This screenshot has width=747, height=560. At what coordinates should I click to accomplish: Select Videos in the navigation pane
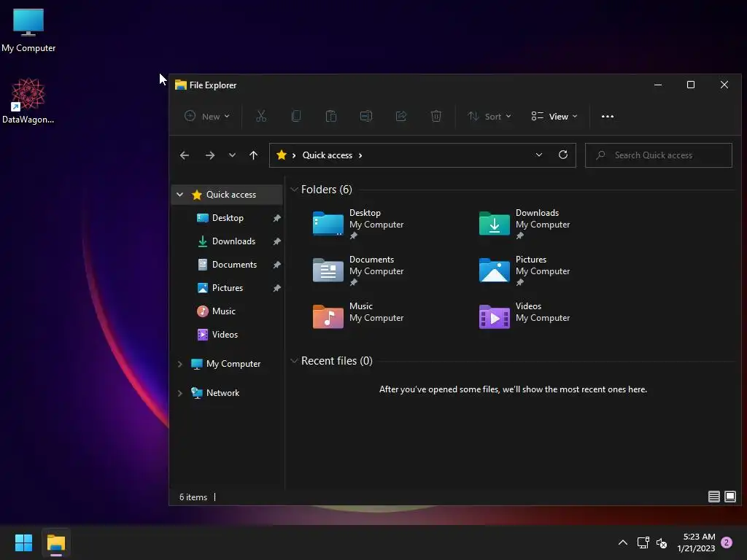click(225, 335)
